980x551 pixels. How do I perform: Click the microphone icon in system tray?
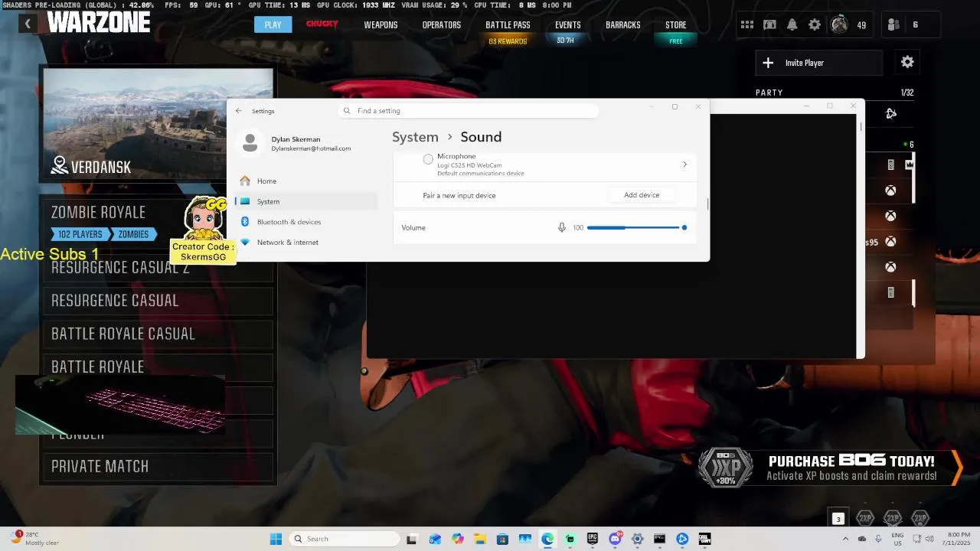[x=877, y=539]
